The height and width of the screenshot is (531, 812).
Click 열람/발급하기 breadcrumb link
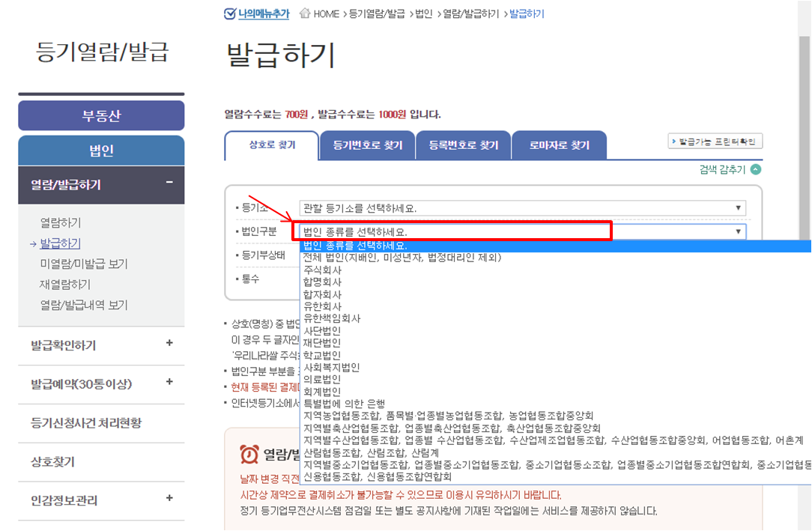(x=470, y=13)
